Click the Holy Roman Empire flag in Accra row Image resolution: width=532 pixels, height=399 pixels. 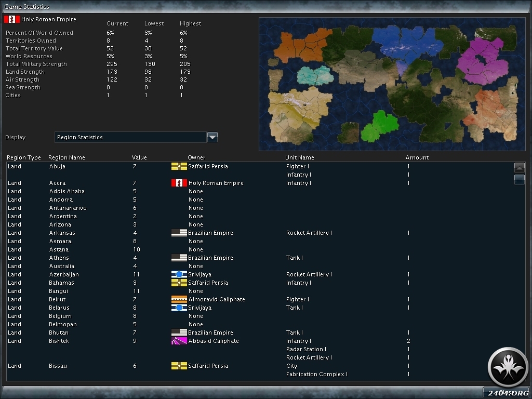(179, 183)
